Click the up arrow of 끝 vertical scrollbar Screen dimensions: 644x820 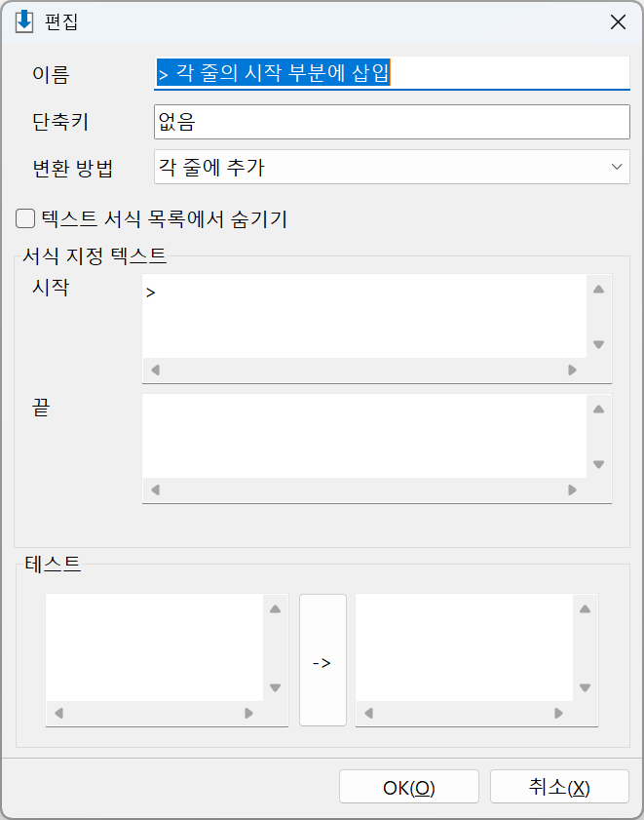598,409
